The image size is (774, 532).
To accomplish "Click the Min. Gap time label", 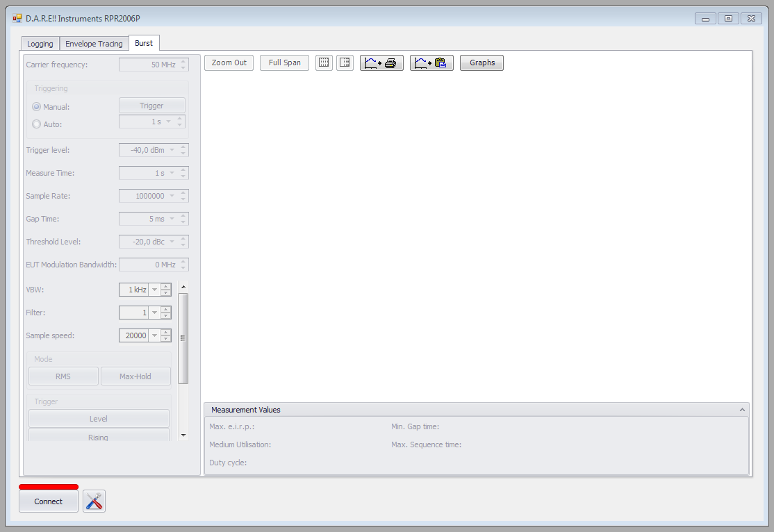I will (x=415, y=426).
